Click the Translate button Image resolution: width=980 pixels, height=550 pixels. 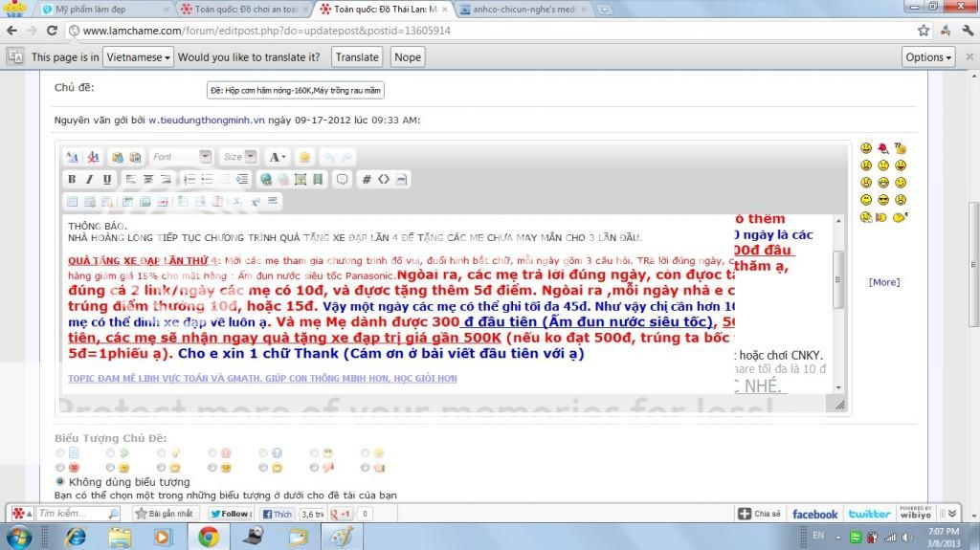pos(357,56)
